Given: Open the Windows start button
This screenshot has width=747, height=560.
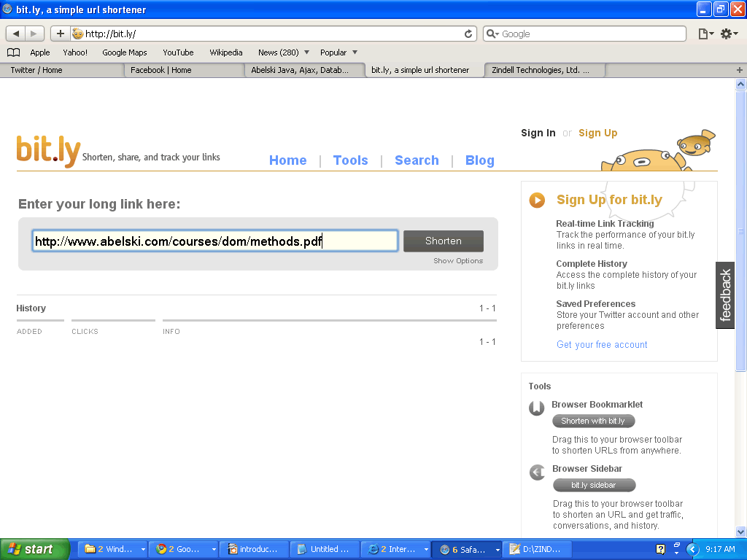Looking at the screenshot, I should point(35,549).
